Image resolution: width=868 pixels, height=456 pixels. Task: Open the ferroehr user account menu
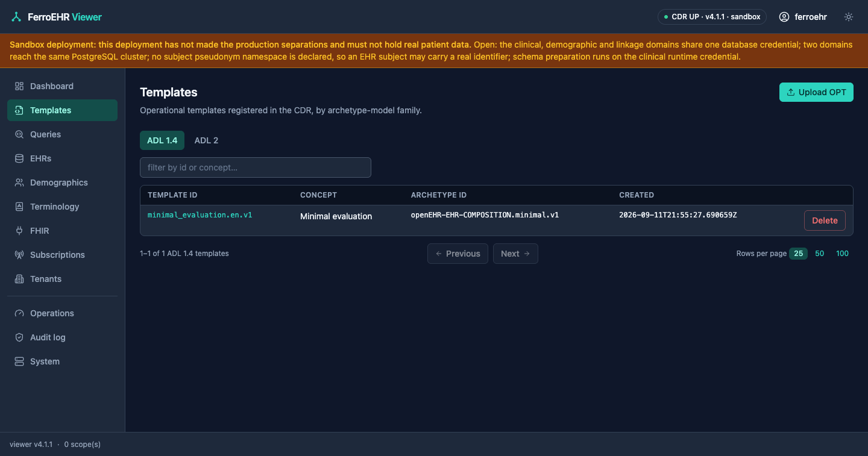coord(803,17)
